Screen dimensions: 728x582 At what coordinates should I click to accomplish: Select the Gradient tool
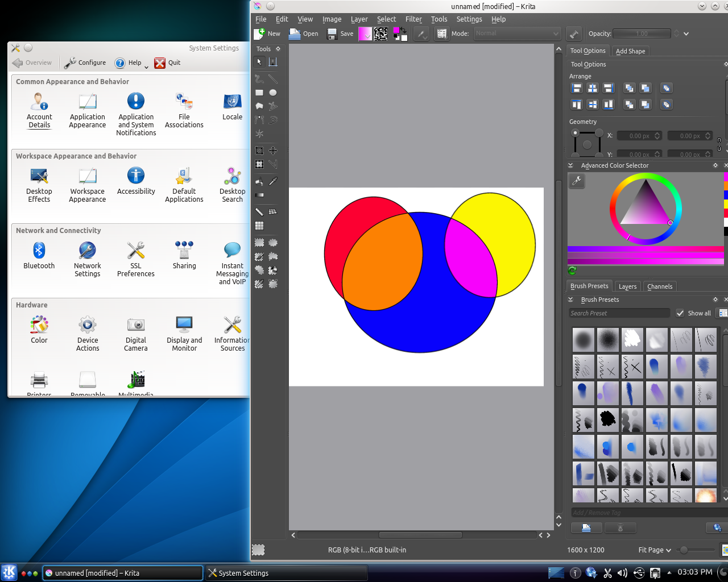click(259, 195)
